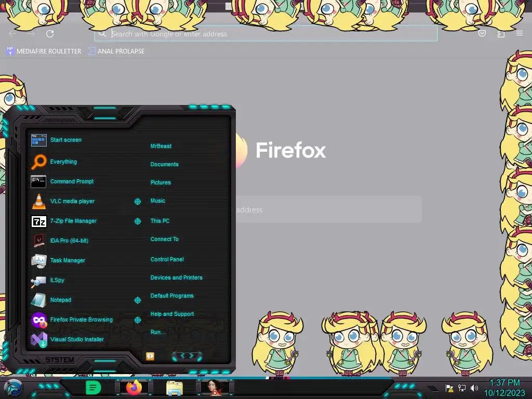This screenshot has height=399, width=532.
Task: Open Help and Support
Action: (172, 314)
